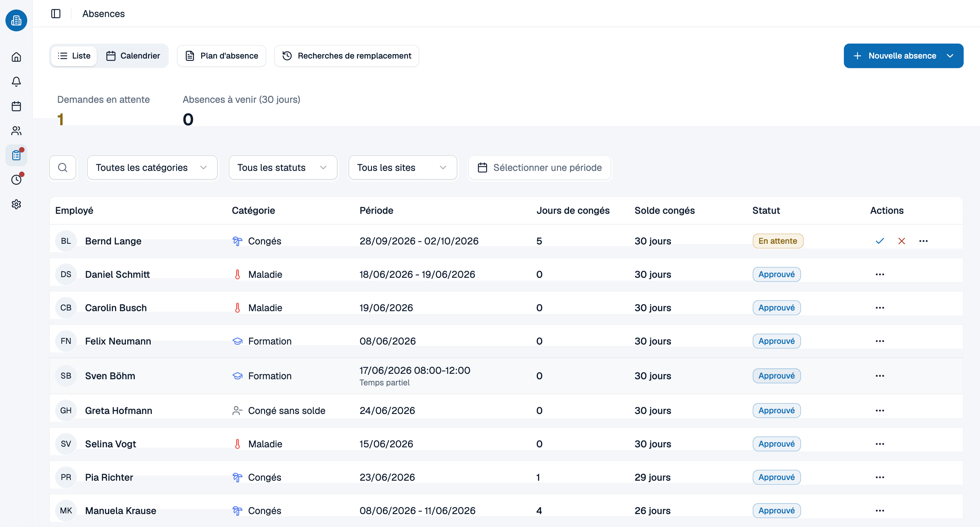This screenshot has height=527, width=980.
Task: Open more actions for Manuela Krause
Action: point(880,511)
